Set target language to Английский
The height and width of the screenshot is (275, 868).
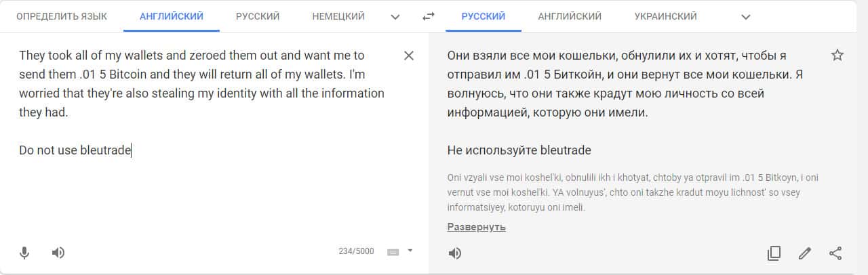pos(570,16)
